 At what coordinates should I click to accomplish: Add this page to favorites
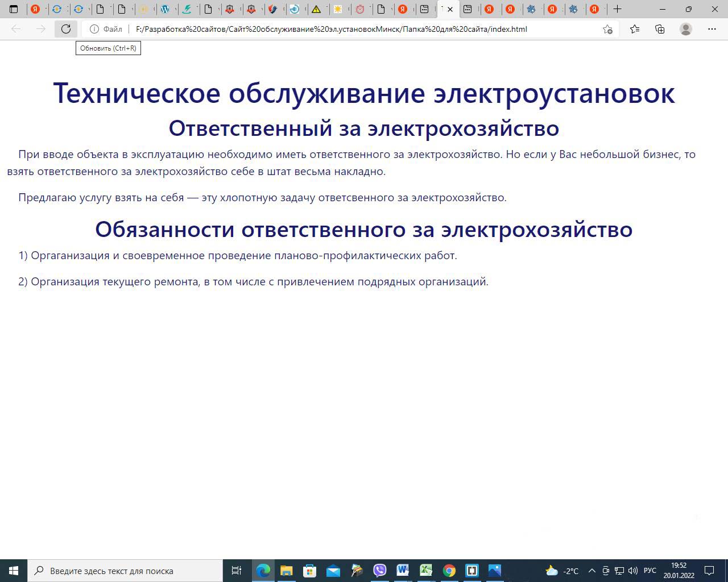(x=607, y=29)
